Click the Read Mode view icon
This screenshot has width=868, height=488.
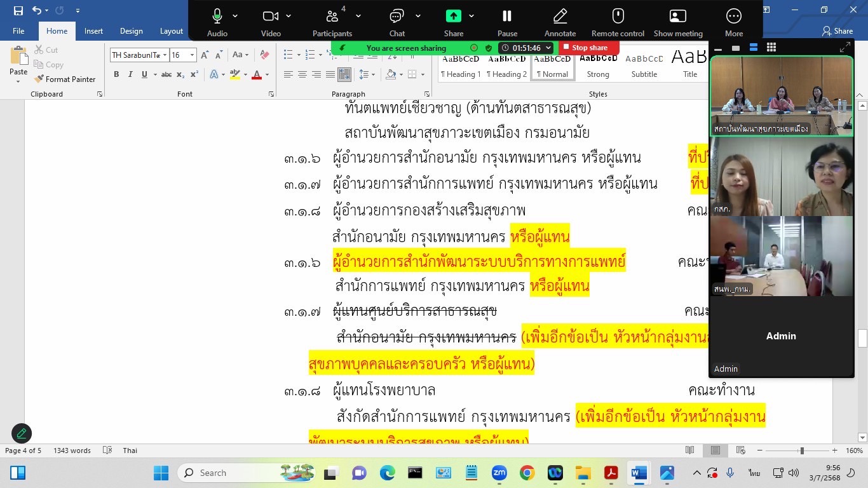coord(690,451)
